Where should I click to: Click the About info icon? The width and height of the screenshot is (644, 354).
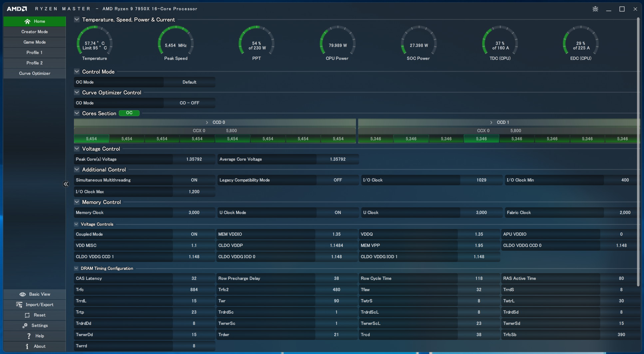point(27,346)
